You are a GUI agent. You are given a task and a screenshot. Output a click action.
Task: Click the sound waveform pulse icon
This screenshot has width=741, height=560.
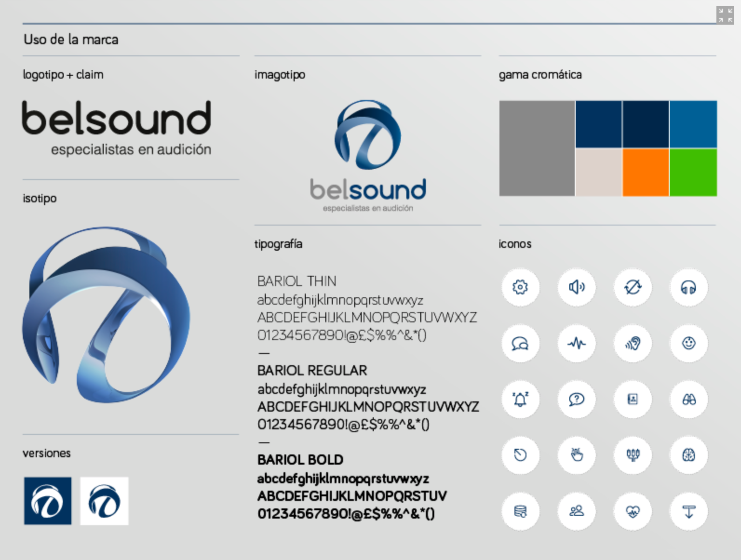coord(577,344)
